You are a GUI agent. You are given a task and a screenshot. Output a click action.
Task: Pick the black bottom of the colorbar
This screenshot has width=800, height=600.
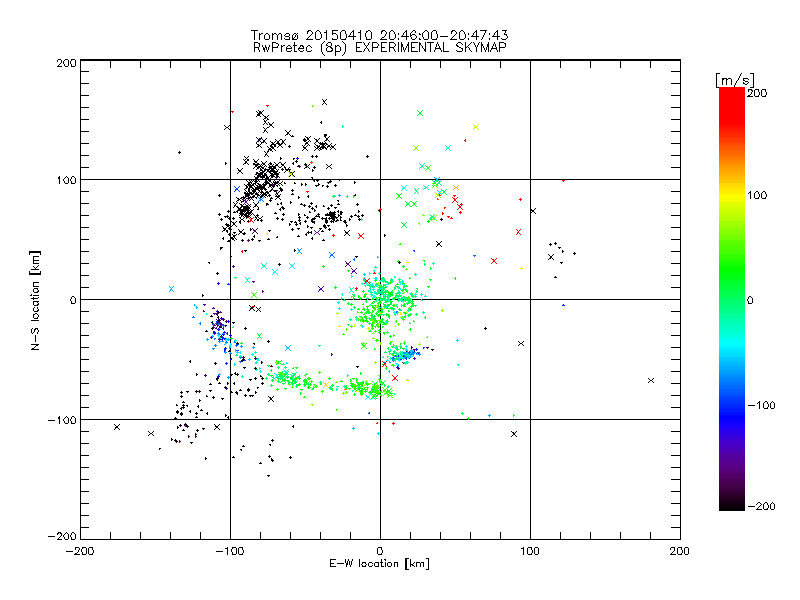(732, 503)
